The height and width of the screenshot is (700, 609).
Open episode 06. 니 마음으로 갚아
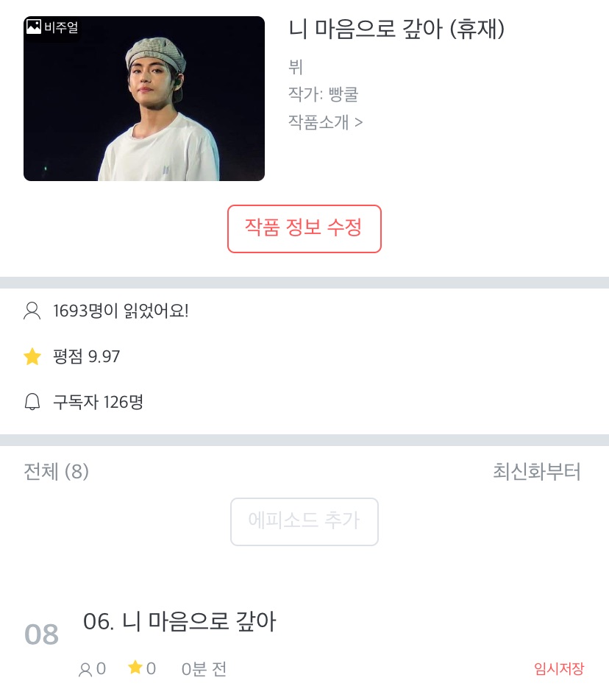tap(180, 622)
